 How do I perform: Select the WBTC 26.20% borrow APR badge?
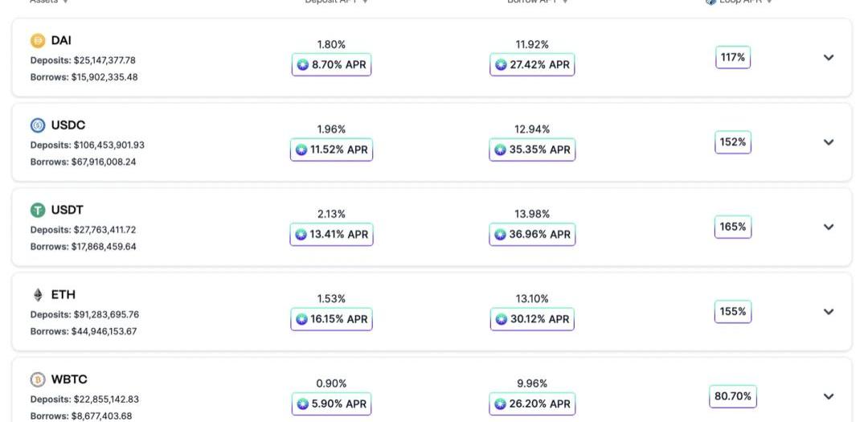coord(532,404)
